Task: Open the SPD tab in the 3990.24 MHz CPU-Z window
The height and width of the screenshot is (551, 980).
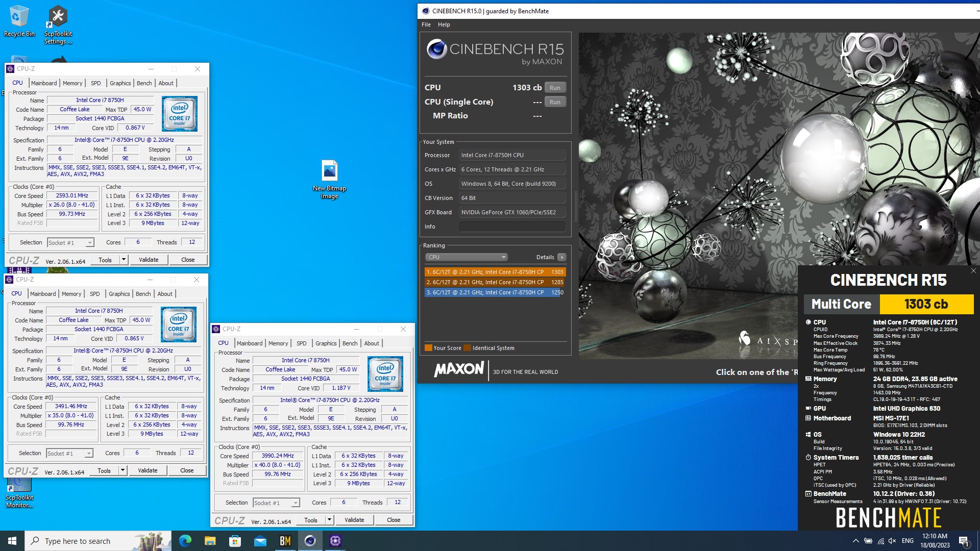Action: [x=302, y=343]
